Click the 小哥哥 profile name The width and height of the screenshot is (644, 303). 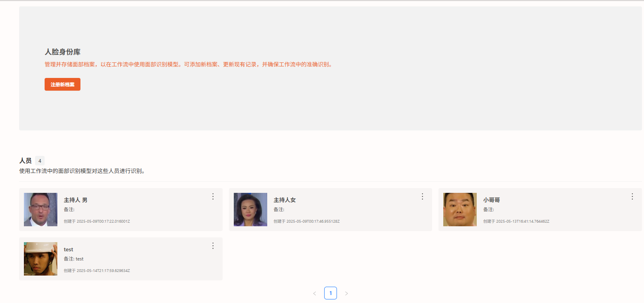point(491,200)
